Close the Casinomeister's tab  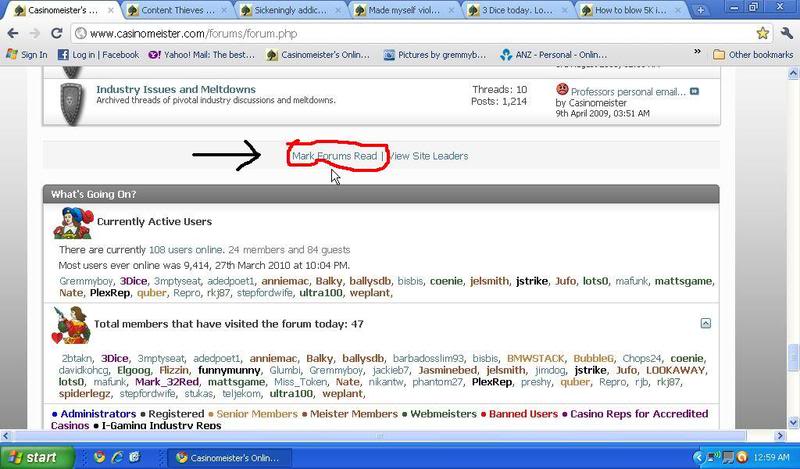[x=111, y=10]
